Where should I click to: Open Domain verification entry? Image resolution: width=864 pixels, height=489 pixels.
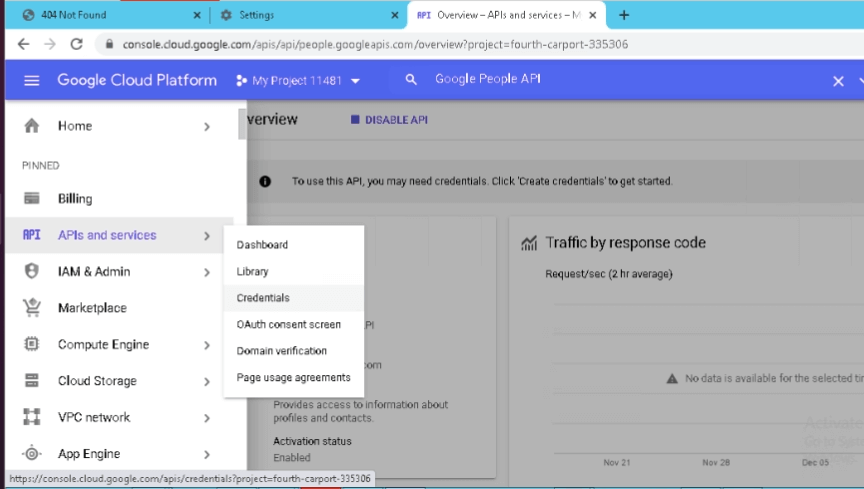[x=294, y=351]
